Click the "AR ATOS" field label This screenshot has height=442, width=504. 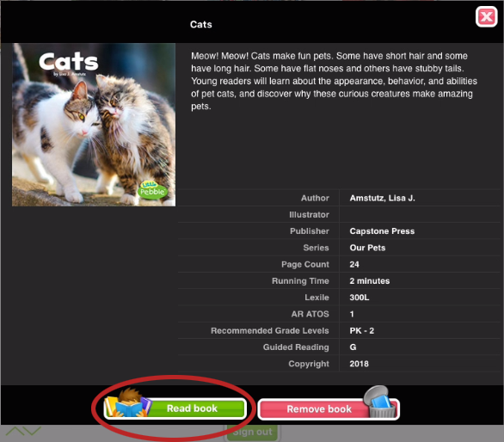310,314
